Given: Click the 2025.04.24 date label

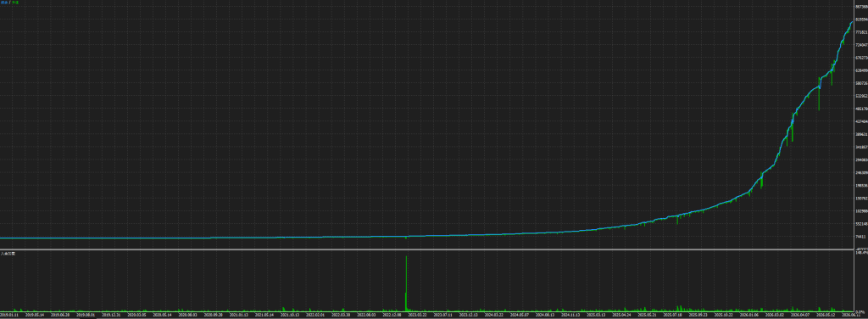Looking at the screenshot, I should point(621,315).
